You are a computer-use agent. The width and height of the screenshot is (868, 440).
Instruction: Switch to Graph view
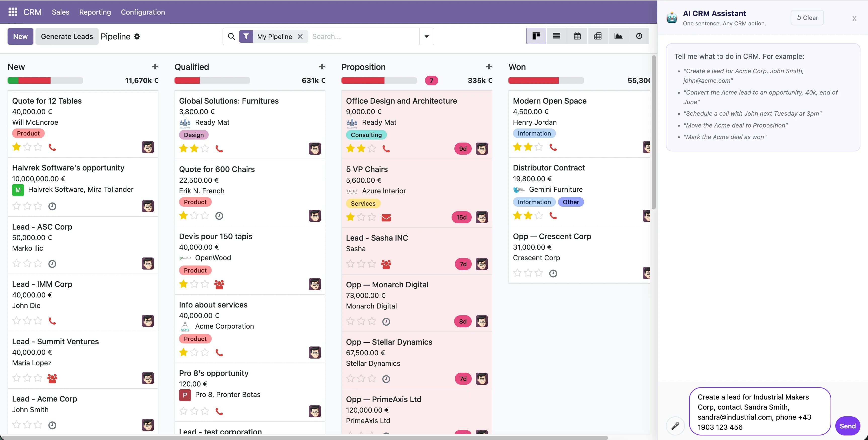tap(618, 36)
